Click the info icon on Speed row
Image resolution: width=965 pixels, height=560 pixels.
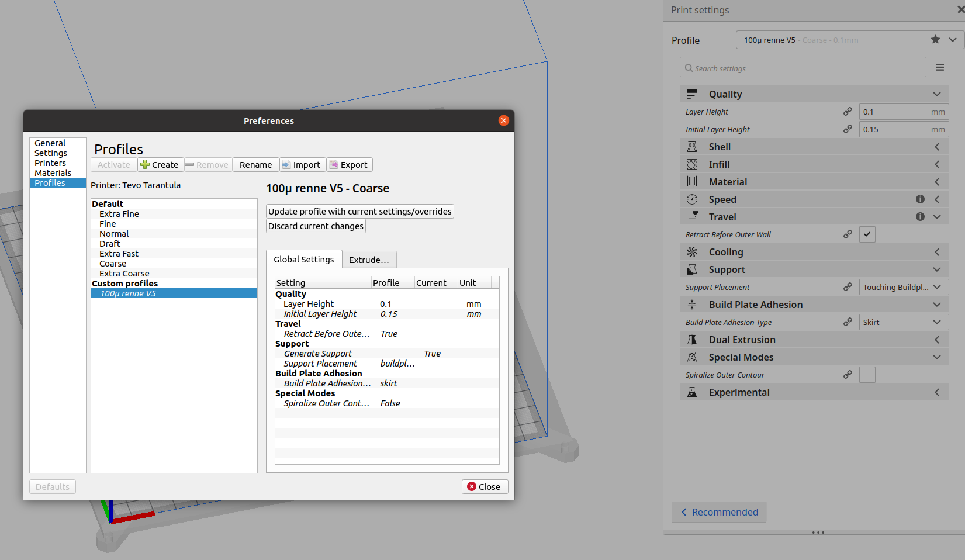[x=920, y=199]
